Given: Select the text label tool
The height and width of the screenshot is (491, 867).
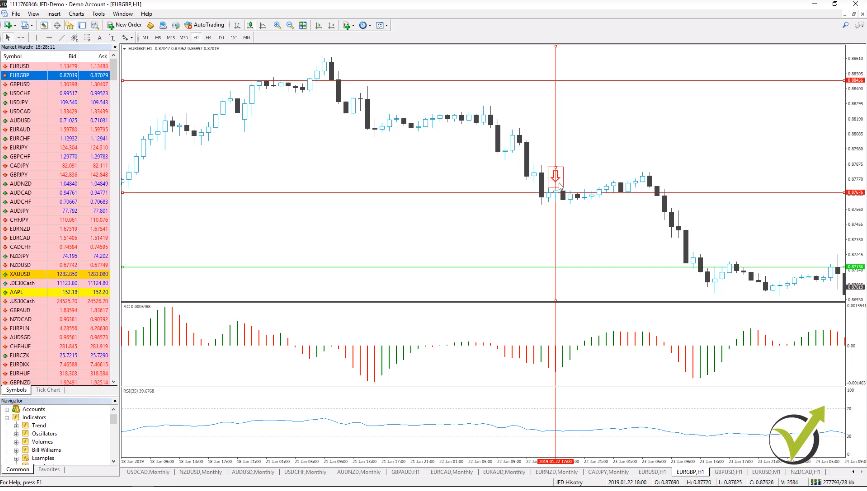Looking at the screenshot, I should pos(112,38).
